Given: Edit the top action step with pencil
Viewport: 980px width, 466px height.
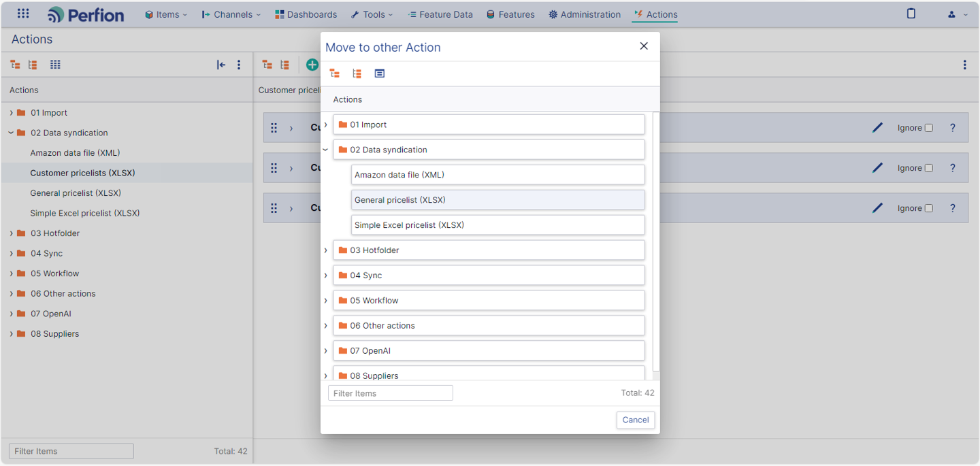Looking at the screenshot, I should coord(878,127).
